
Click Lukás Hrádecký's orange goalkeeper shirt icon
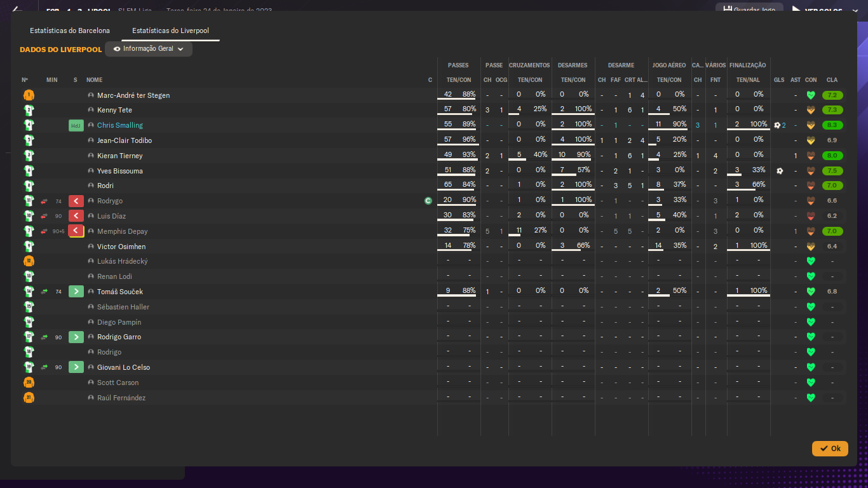point(29,261)
